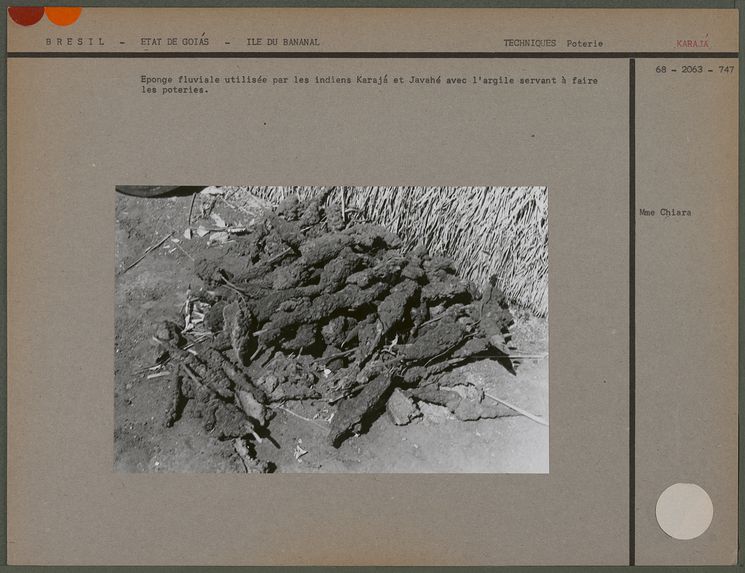Click the TECHNIQUES category label
The height and width of the screenshot is (573, 745).
[x=529, y=44]
